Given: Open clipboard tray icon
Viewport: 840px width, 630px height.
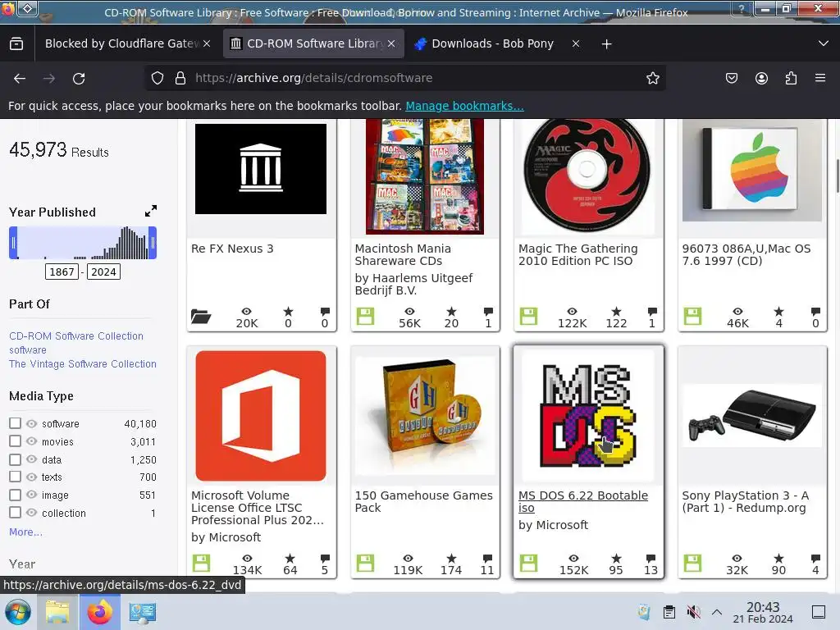Looking at the screenshot, I should [x=669, y=612].
